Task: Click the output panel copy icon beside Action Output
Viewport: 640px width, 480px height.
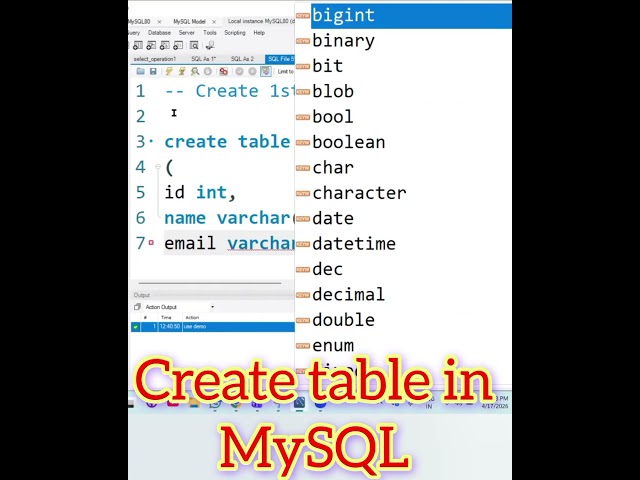Action: (137, 307)
